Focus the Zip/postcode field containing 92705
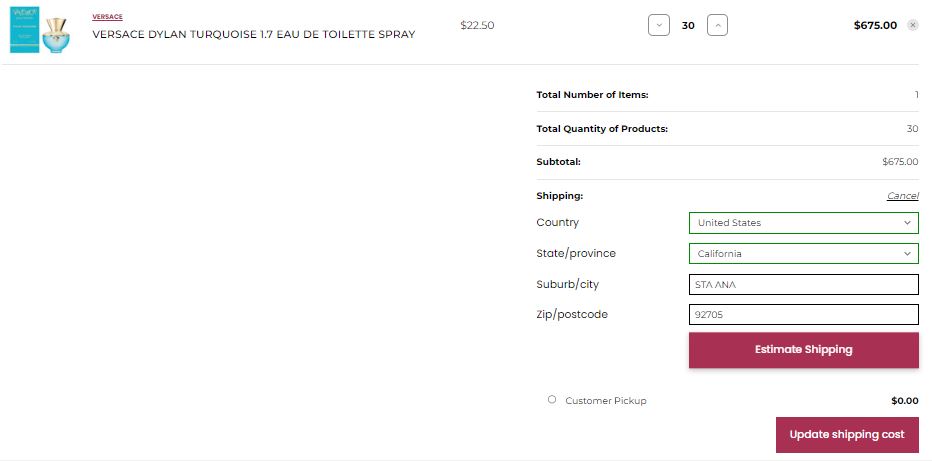 point(804,315)
